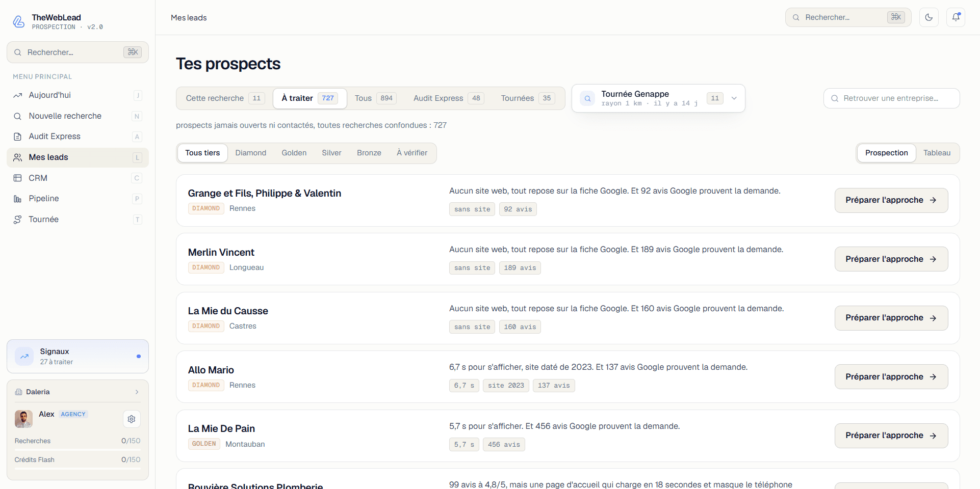Screen dimensions: 980x489
Task: Select the À traiter tab
Action: pyautogui.click(x=310, y=98)
